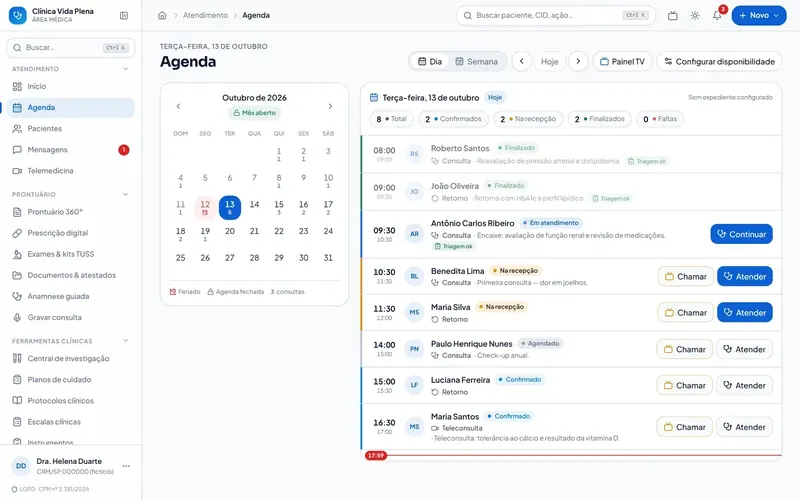This screenshot has width=800, height=500.
Task: Click Atendimento in the breadcrumb
Action: tap(205, 15)
